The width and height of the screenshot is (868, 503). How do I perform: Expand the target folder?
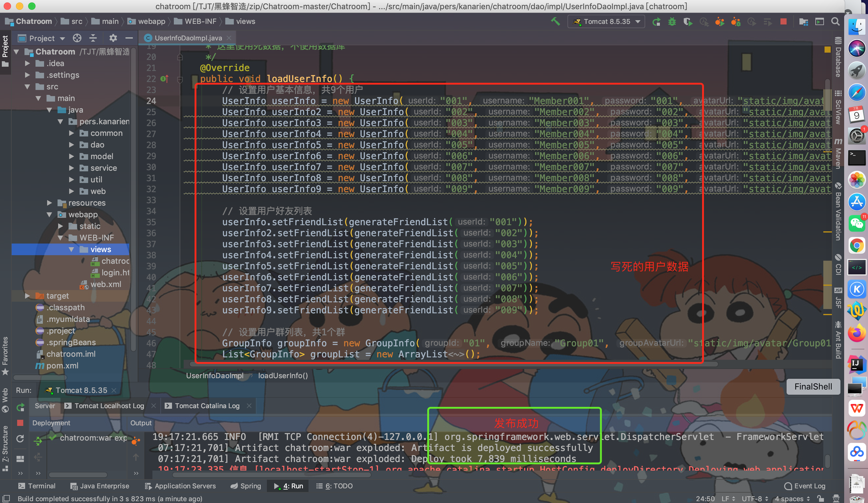tap(28, 296)
